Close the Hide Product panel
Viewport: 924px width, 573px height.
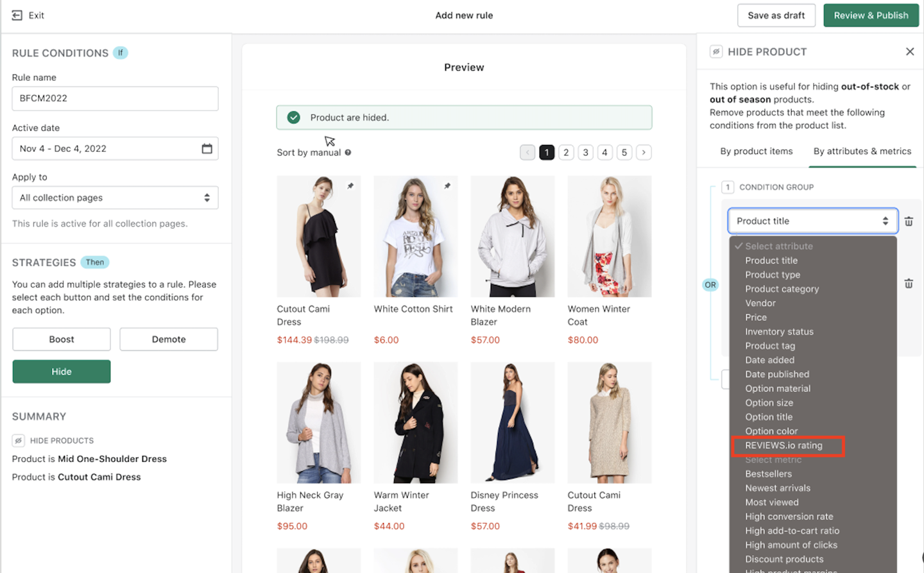pyautogui.click(x=910, y=52)
